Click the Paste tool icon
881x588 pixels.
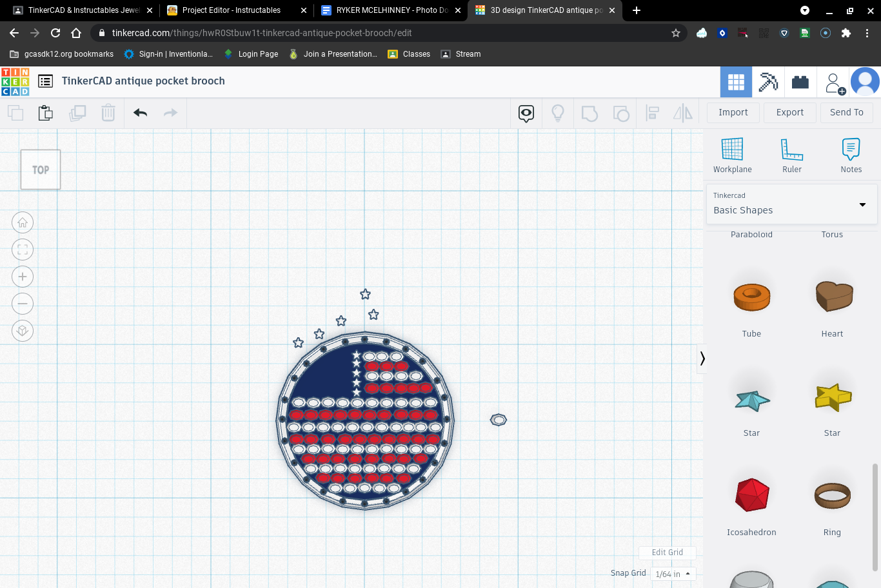46,113
